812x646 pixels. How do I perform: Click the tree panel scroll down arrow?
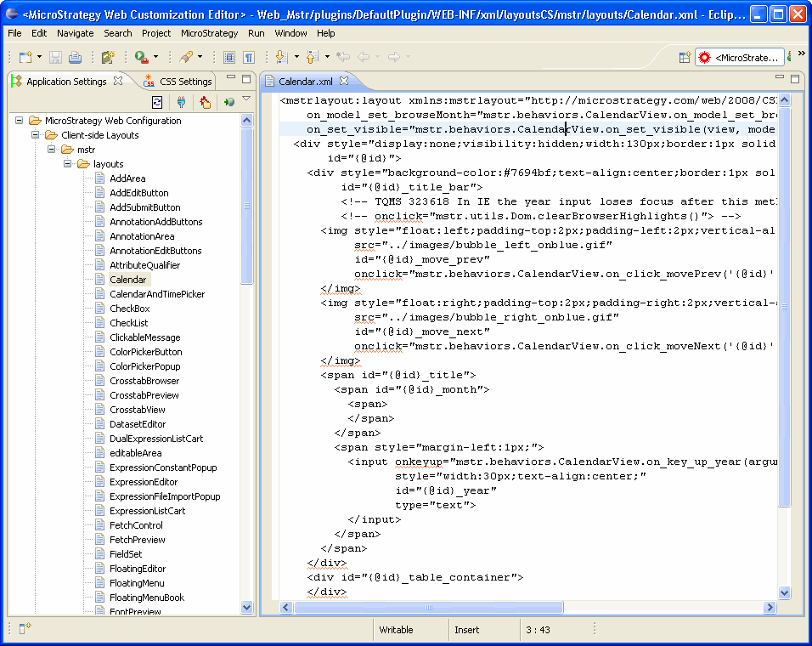click(246, 607)
